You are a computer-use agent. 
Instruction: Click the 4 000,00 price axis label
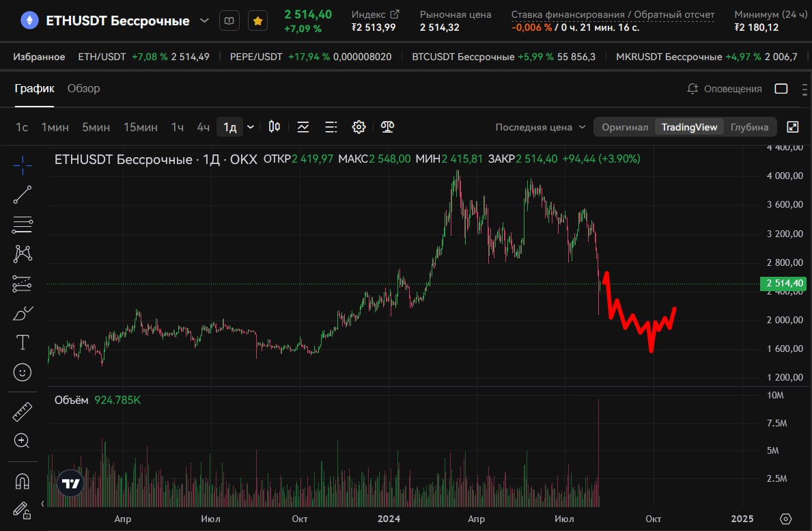point(785,176)
